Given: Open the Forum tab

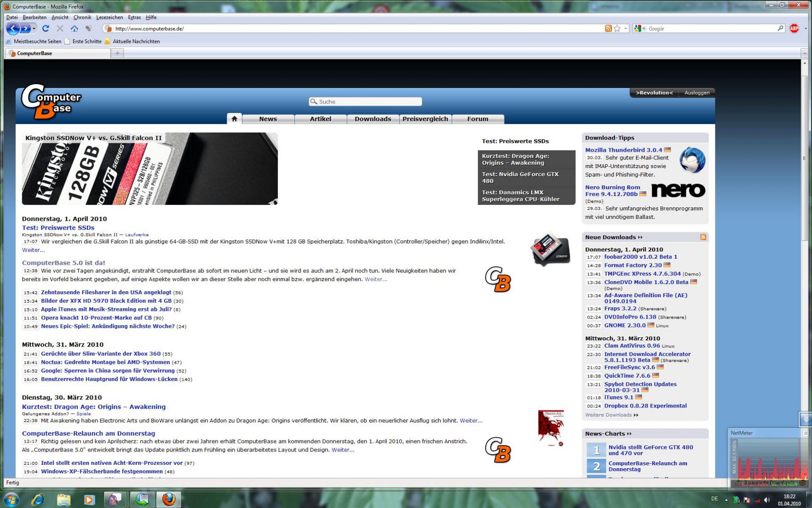Looking at the screenshot, I should click(478, 119).
